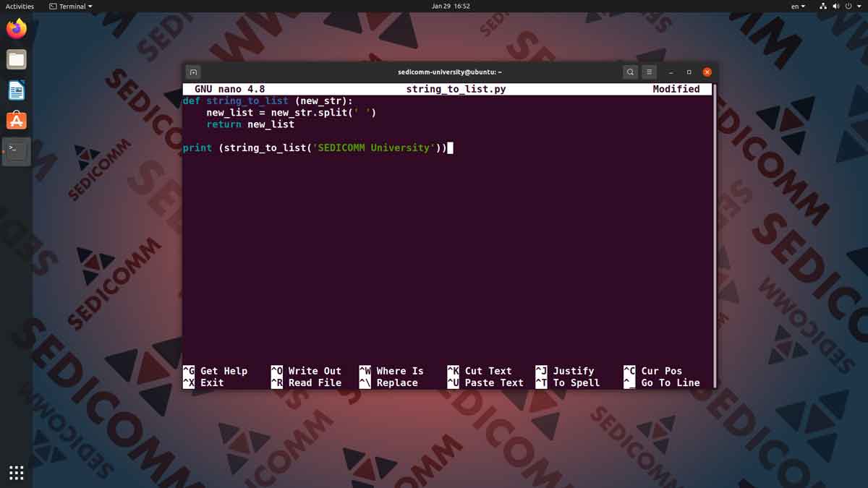Open Ubuntu Software from the dock
Image resolution: width=868 pixels, height=488 pixels.
(x=16, y=120)
